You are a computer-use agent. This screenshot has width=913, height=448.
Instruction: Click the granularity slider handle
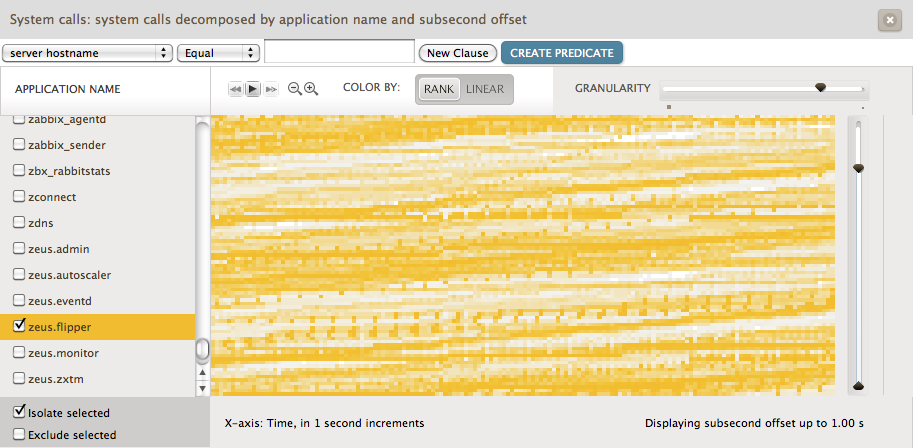point(821,88)
